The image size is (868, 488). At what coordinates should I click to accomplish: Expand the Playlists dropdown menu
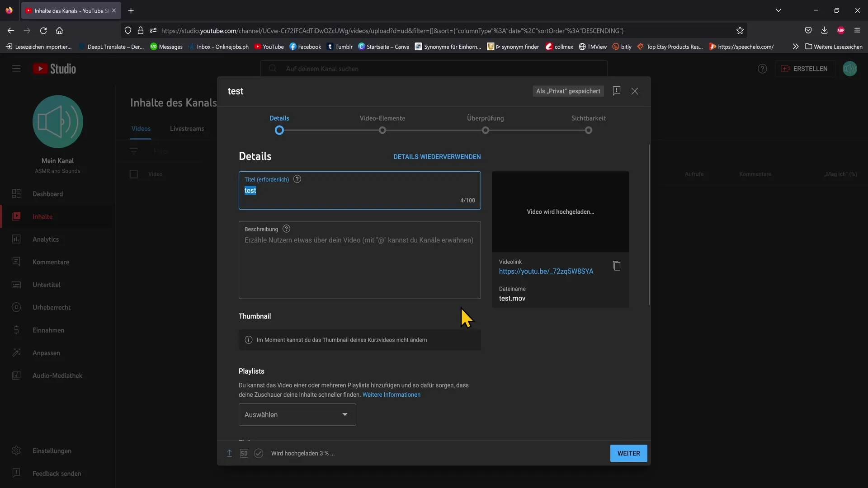pyautogui.click(x=297, y=414)
